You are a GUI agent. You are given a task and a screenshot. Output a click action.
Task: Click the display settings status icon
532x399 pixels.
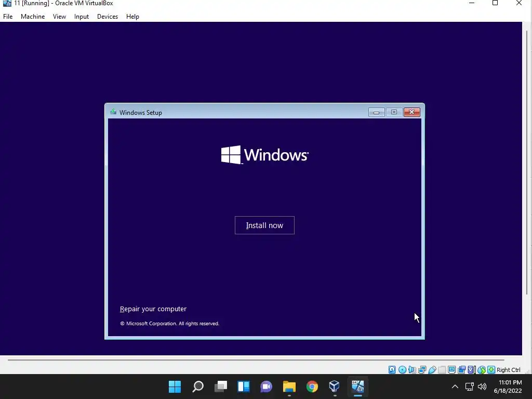(x=451, y=370)
